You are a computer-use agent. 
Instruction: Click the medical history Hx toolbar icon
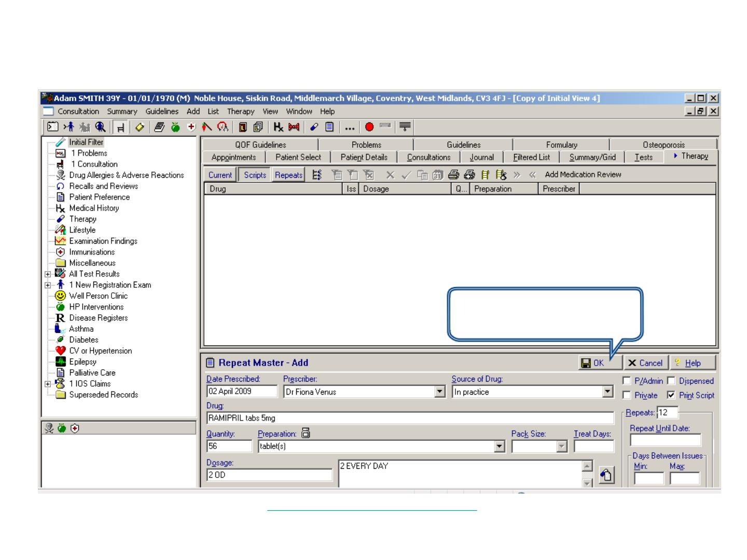pyautogui.click(x=279, y=127)
